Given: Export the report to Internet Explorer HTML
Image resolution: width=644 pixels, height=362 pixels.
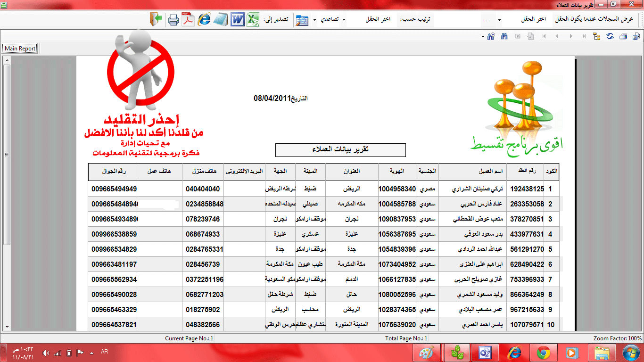Looking at the screenshot, I should [x=204, y=20].
